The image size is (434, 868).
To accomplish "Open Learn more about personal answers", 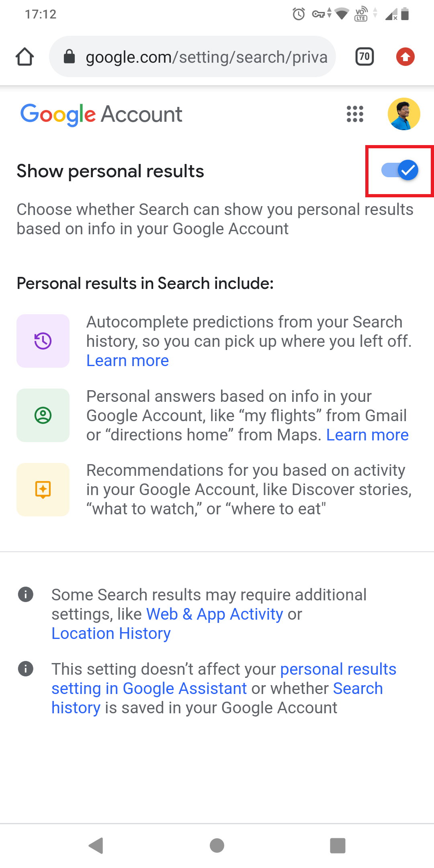I will [x=367, y=435].
